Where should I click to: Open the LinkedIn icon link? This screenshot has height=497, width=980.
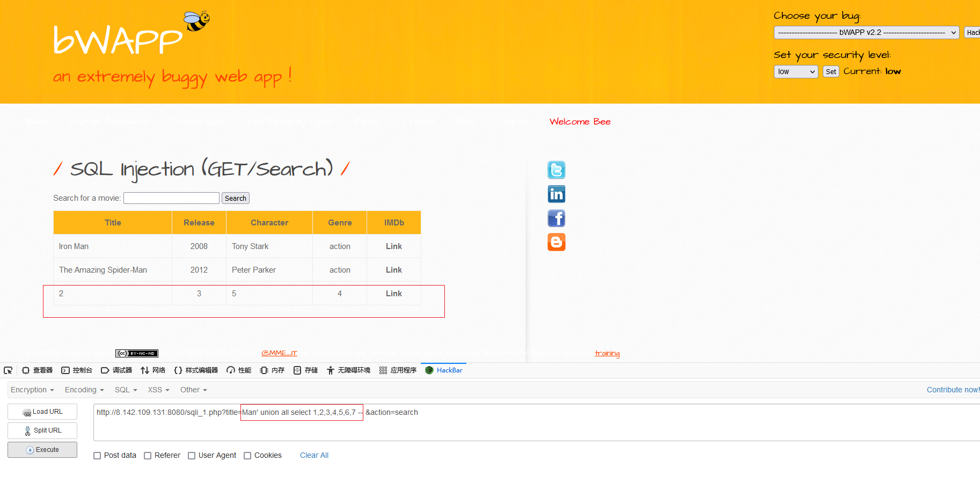click(x=557, y=194)
